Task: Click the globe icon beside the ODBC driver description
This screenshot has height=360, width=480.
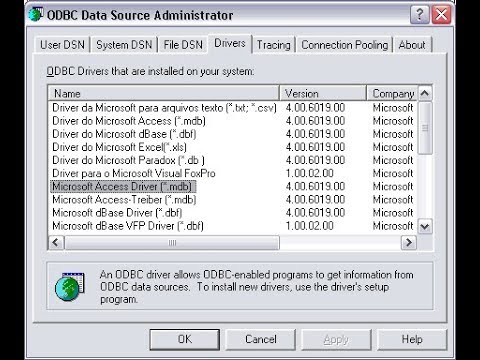Action: pos(70,287)
